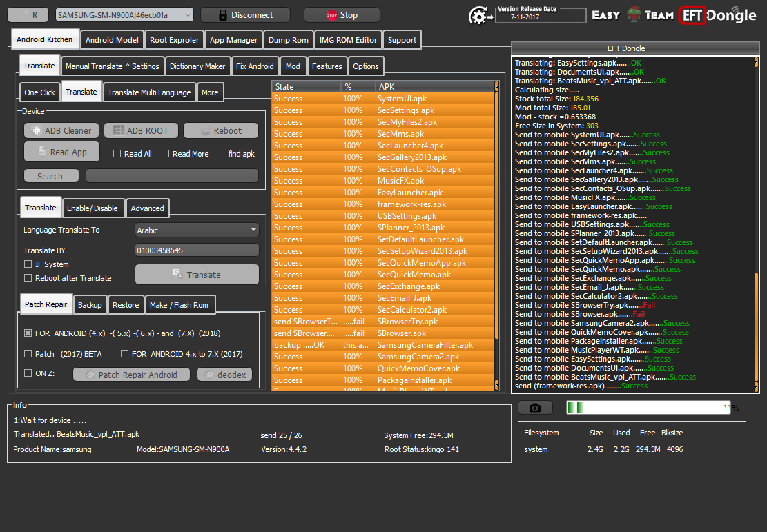Enable the IF System checkbox
Image resolution: width=767 pixels, height=532 pixels.
28,264
